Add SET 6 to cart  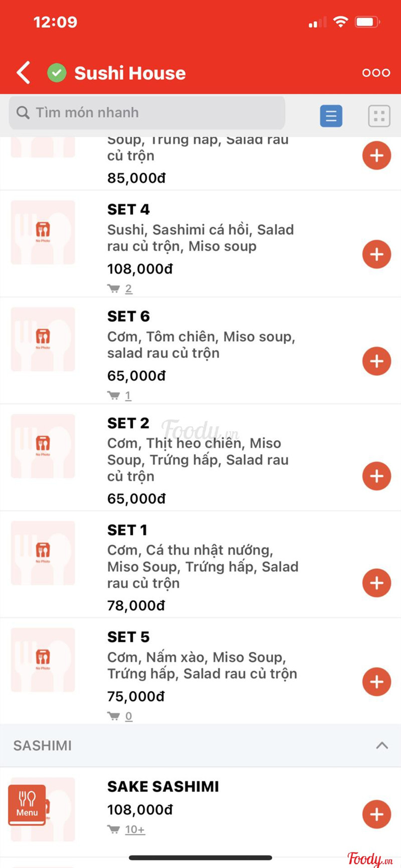click(376, 361)
